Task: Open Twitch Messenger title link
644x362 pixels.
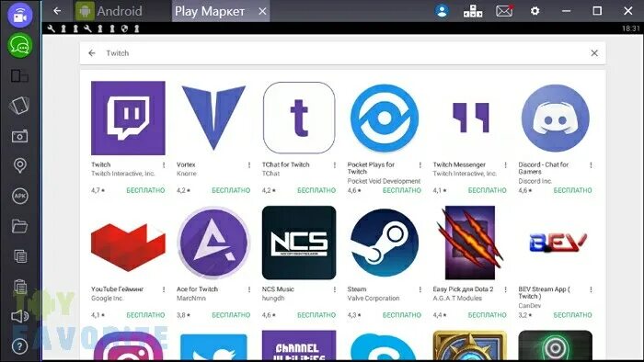Action: (459, 164)
